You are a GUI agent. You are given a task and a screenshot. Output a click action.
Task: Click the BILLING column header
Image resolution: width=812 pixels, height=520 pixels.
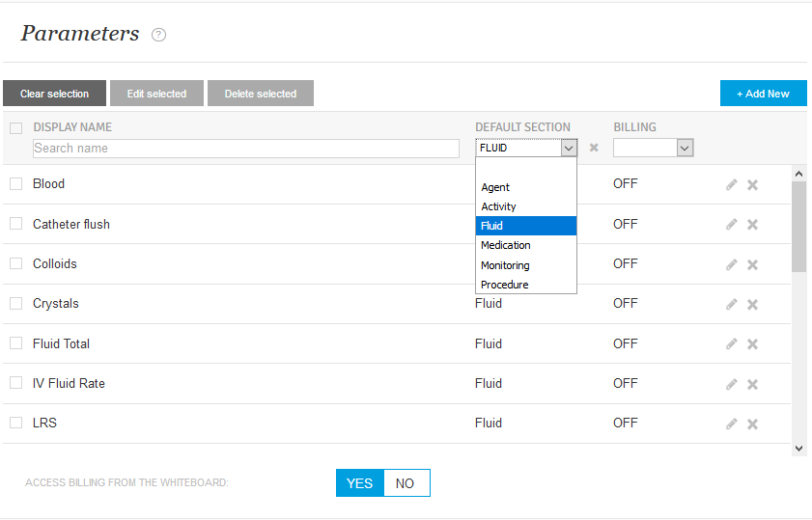coord(635,127)
